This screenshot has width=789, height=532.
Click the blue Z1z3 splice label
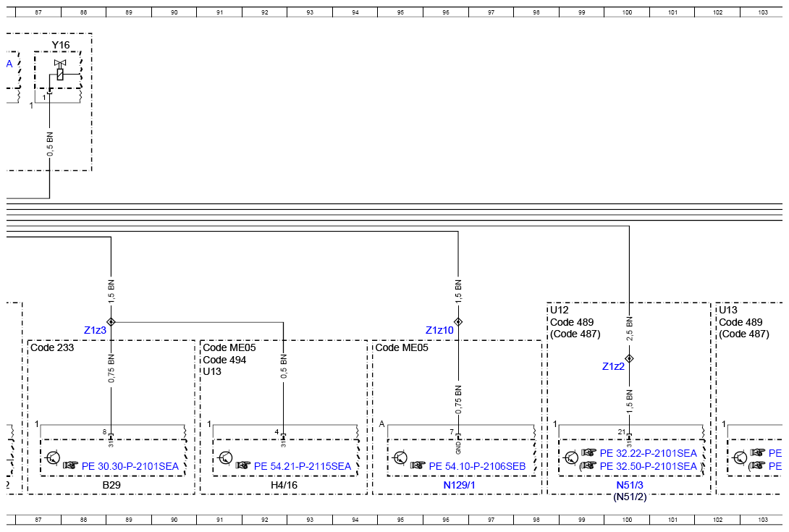[95, 330]
